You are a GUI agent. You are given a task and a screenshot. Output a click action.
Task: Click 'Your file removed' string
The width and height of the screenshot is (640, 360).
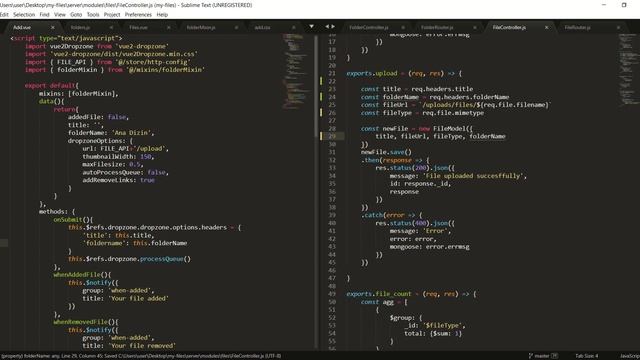tap(142, 346)
